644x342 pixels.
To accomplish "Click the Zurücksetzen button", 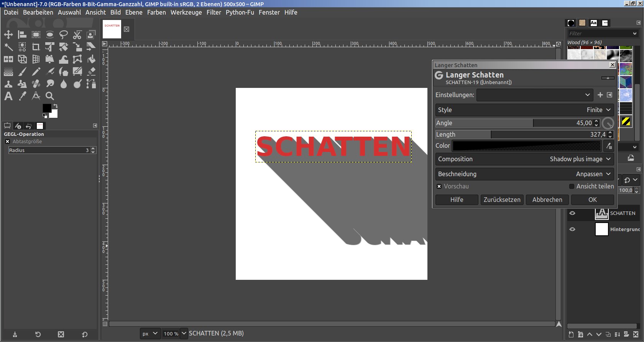I will click(502, 200).
